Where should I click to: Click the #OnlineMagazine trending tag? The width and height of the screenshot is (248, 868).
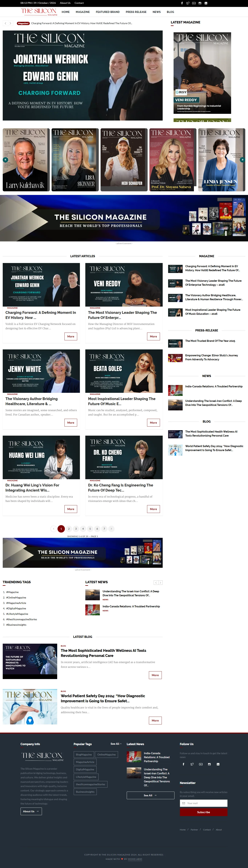[16, 597]
